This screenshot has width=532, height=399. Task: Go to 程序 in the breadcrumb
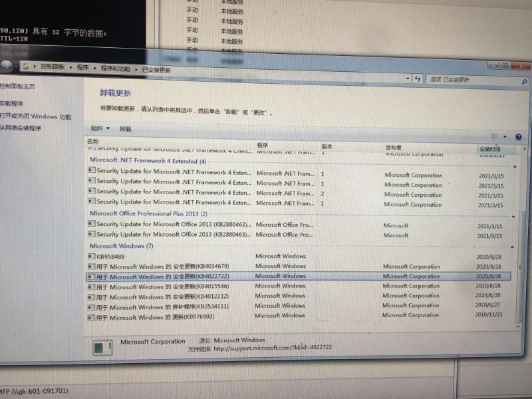[x=82, y=68]
